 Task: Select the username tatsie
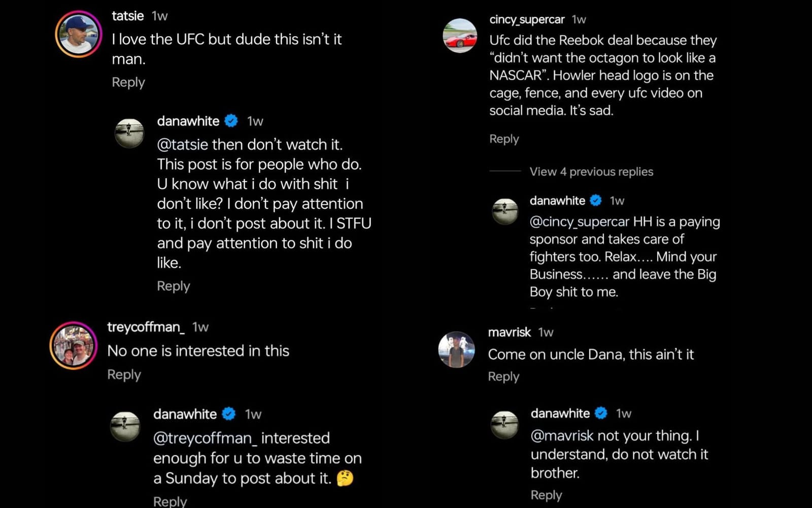(127, 15)
